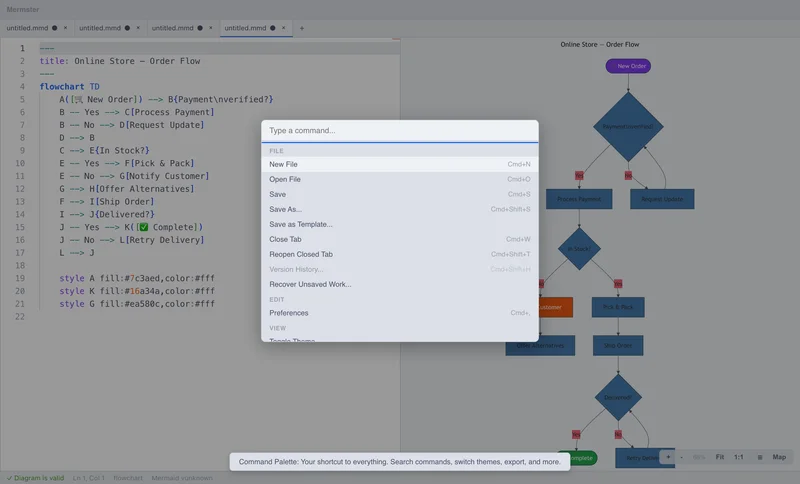800x484 pixels.
Task: Choose Save as Template... command
Action: [399, 224]
